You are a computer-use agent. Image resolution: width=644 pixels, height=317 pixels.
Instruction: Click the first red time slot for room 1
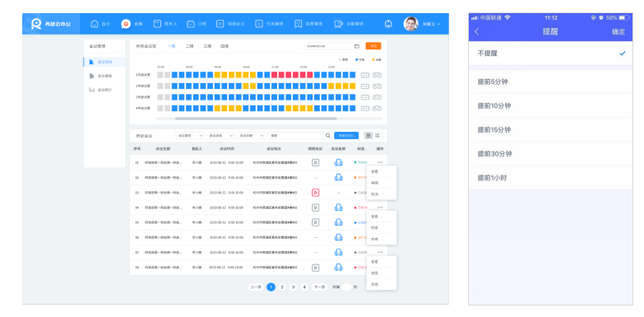click(x=275, y=75)
